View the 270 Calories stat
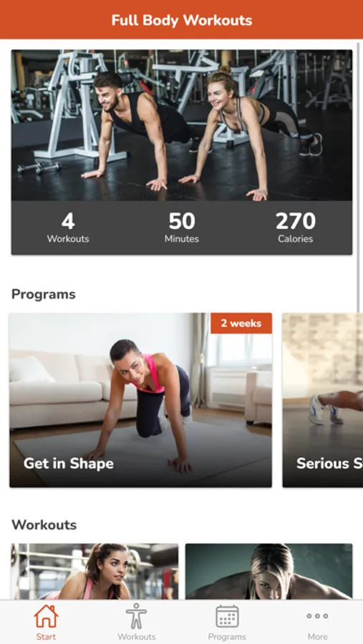 295,228
